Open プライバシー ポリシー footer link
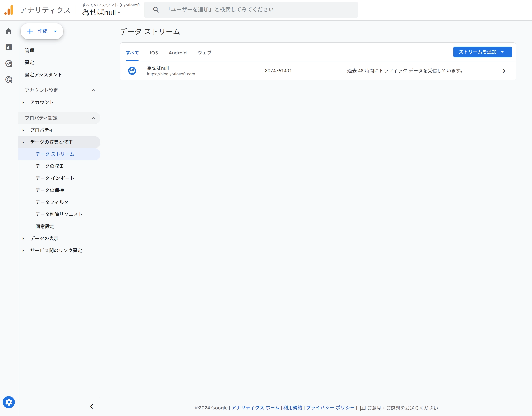This screenshot has height=416, width=532. point(330,408)
